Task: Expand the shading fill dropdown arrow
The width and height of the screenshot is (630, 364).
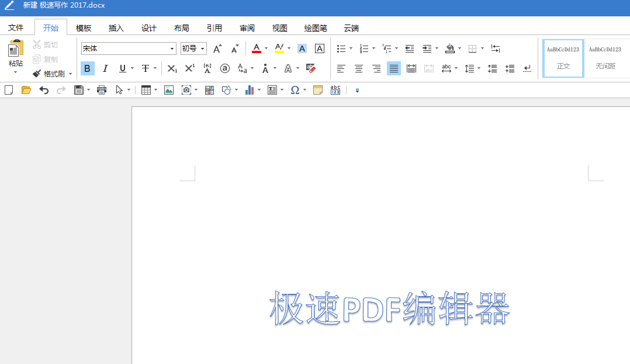Action: (x=459, y=48)
